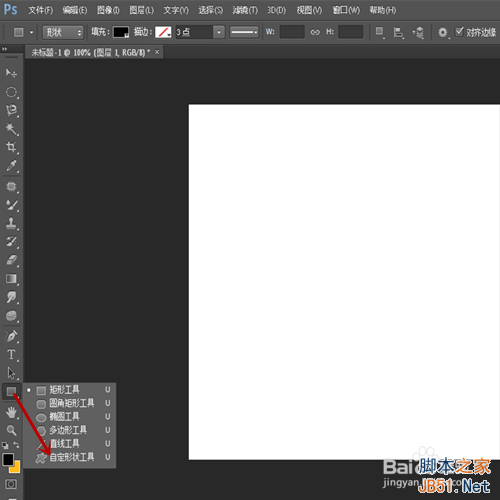Open the Edit menu
The width and height of the screenshot is (500, 500).
[x=75, y=10]
